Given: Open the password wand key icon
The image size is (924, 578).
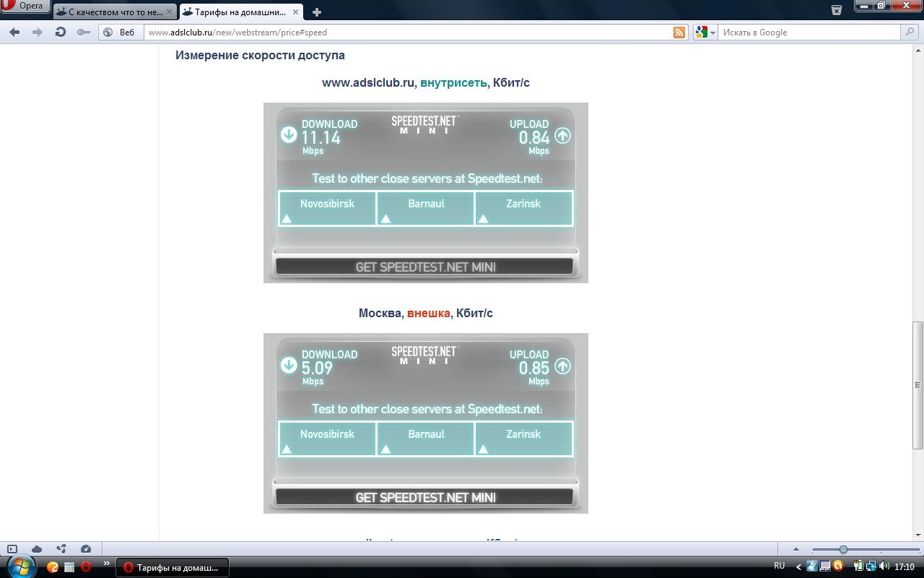Looking at the screenshot, I should [x=84, y=33].
